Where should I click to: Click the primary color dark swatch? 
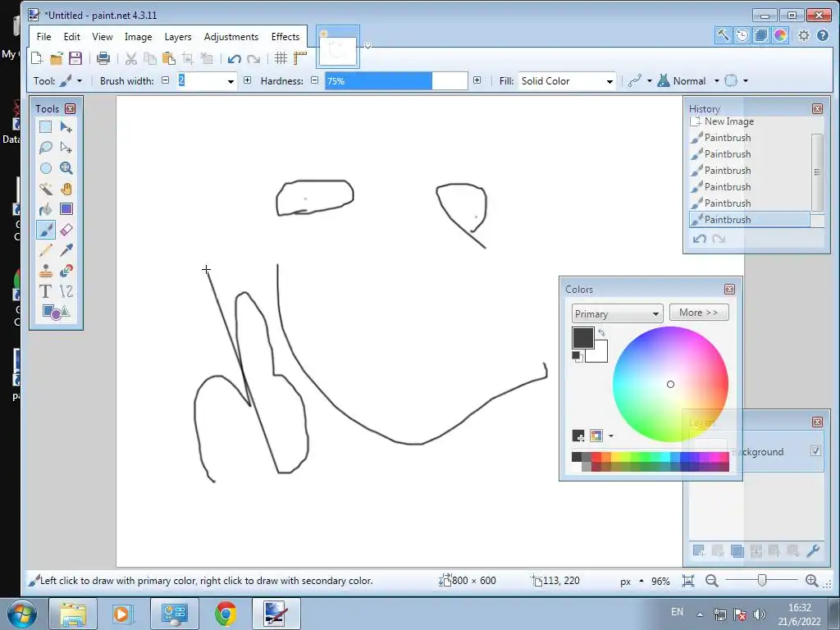(583, 338)
